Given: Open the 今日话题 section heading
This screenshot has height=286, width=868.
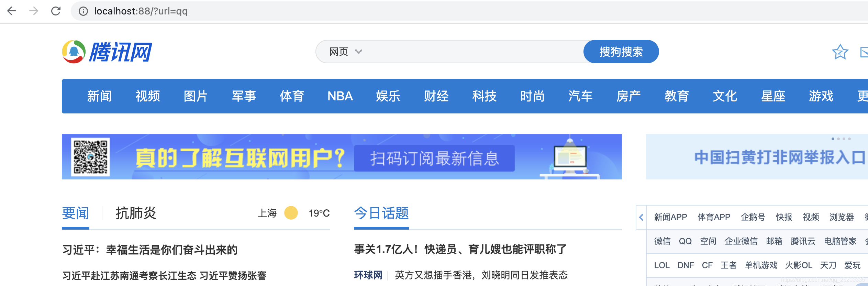Looking at the screenshot, I should point(381,213).
